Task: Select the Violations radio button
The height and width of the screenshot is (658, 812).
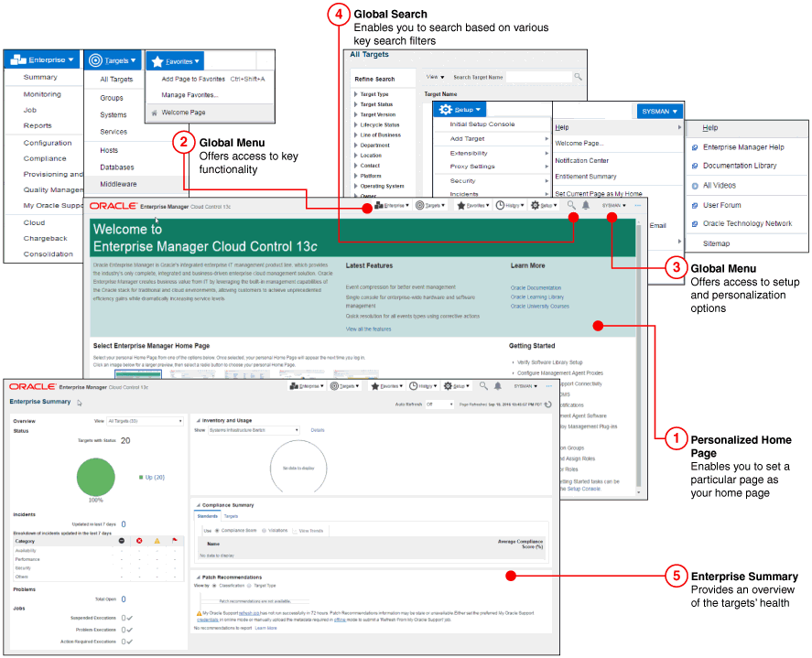Action: pyautogui.click(x=265, y=531)
